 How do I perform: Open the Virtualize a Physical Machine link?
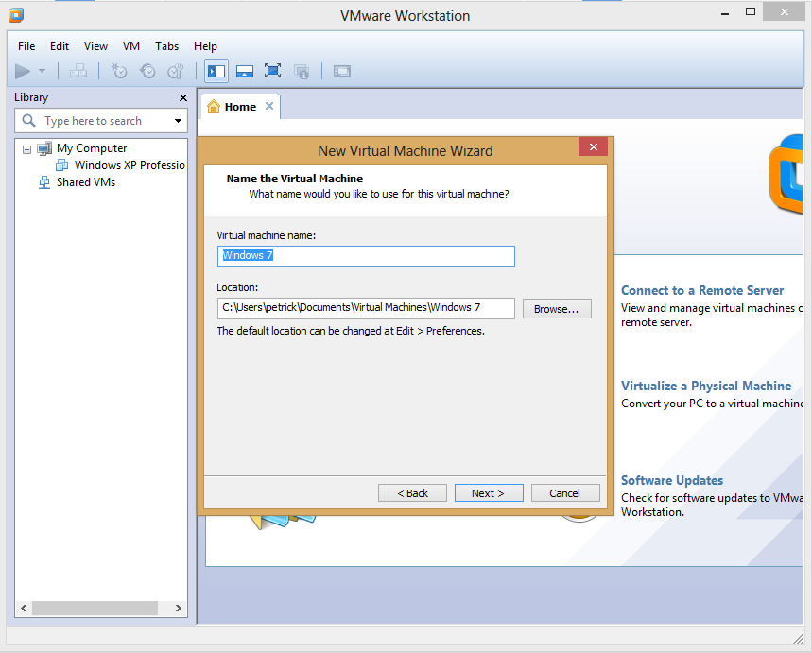[x=706, y=386]
